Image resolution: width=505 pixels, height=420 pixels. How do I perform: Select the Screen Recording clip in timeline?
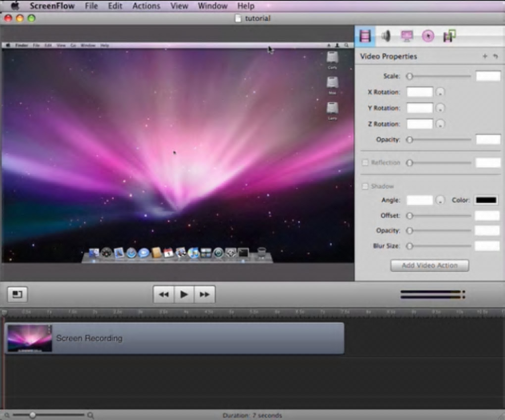(x=198, y=338)
